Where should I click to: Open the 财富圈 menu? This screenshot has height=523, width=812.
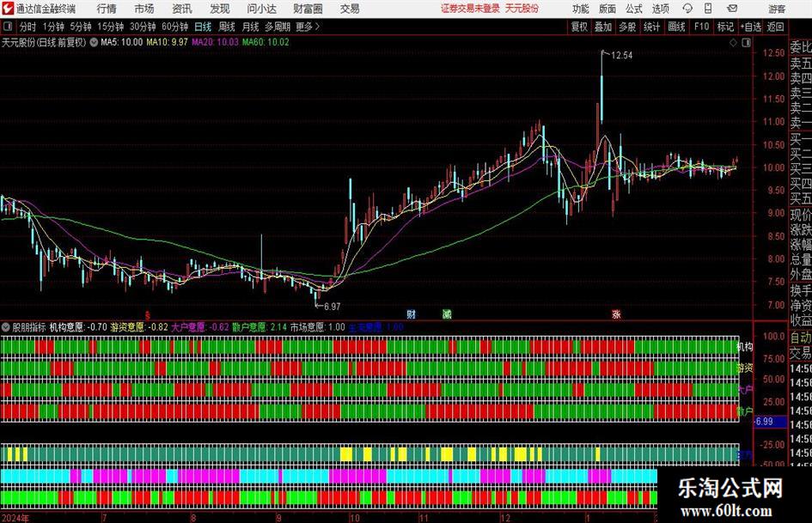tap(308, 9)
